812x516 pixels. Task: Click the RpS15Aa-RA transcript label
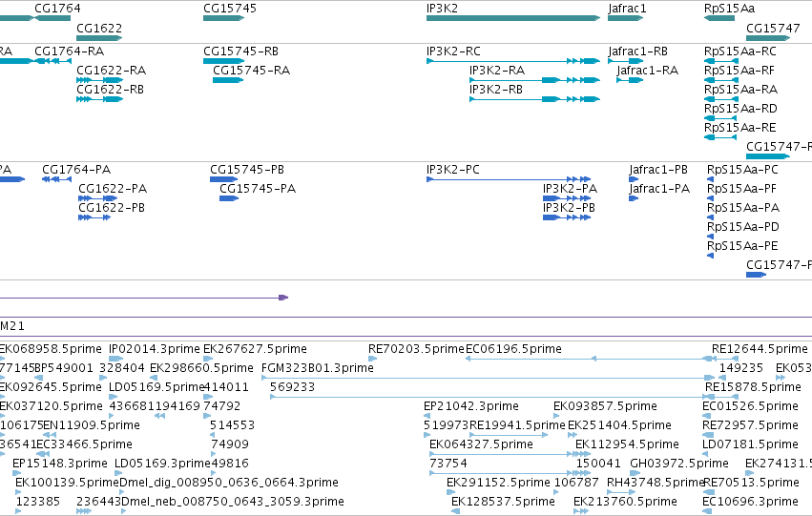pos(741,90)
